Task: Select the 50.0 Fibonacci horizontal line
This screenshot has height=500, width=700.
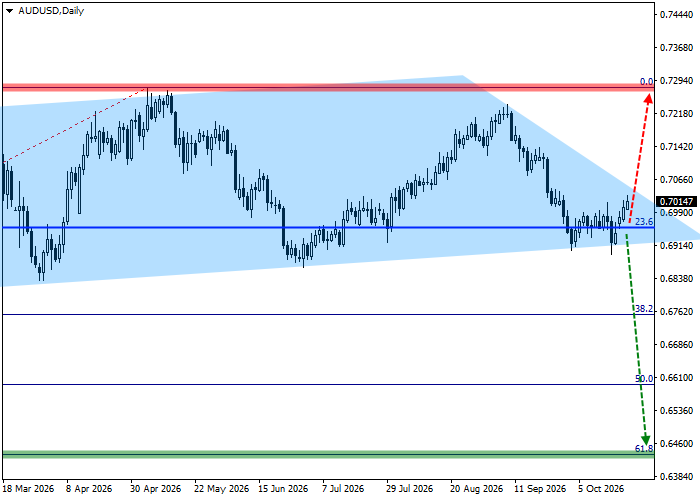Action: [x=328, y=384]
